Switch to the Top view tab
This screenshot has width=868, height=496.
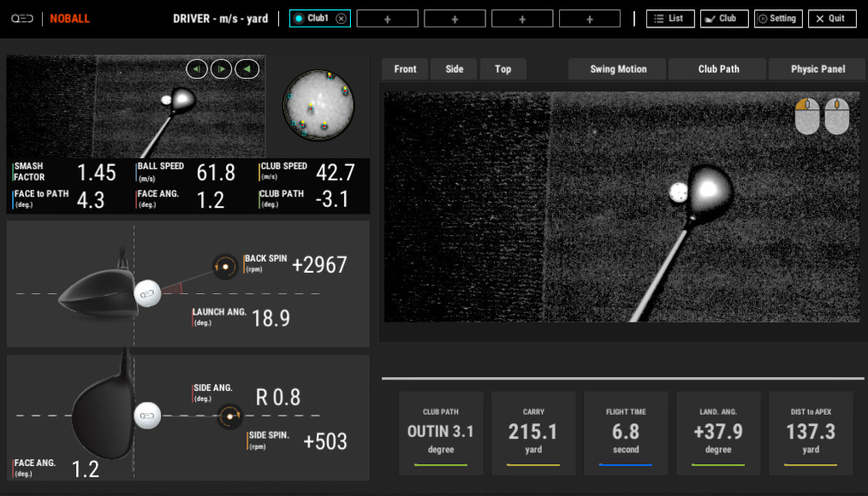click(503, 69)
